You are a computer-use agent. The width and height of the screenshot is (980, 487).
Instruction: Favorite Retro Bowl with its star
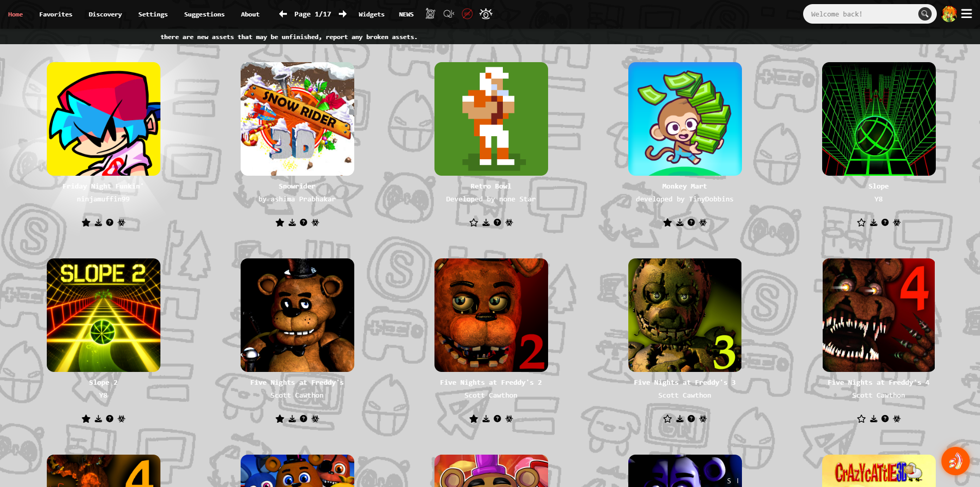click(474, 222)
